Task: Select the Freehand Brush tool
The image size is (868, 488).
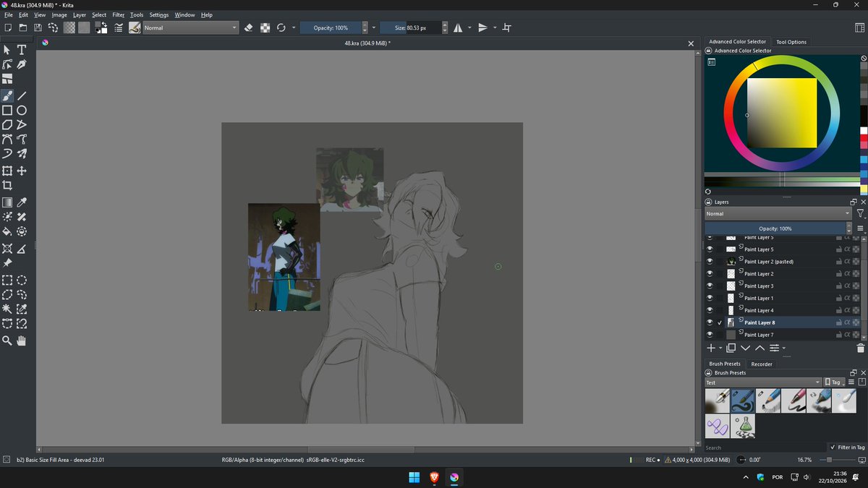Action: [x=7, y=95]
